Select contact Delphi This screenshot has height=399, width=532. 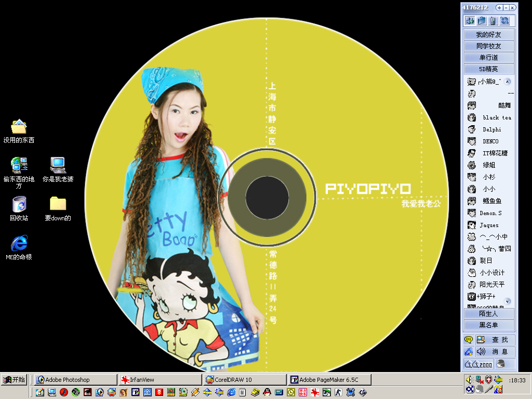tap(484, 129)
